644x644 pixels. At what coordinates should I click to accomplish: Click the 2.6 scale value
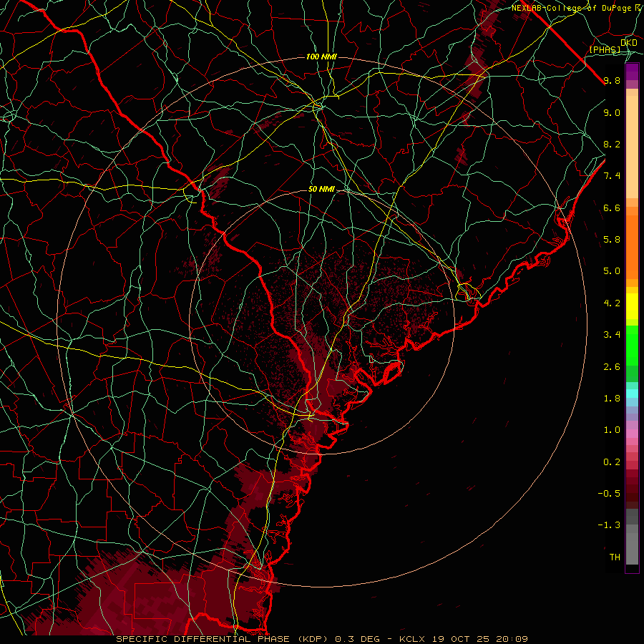click(612, 367)
